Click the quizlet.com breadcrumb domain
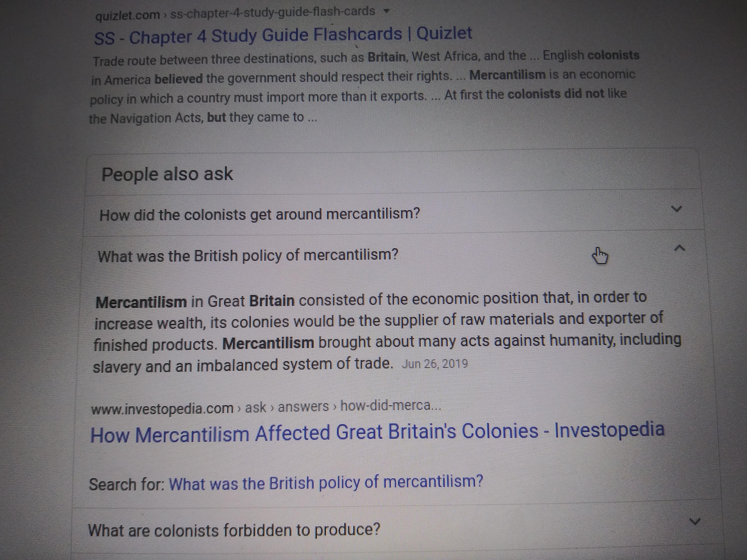This screenshot has width=747, height=560. coord(127,15)
